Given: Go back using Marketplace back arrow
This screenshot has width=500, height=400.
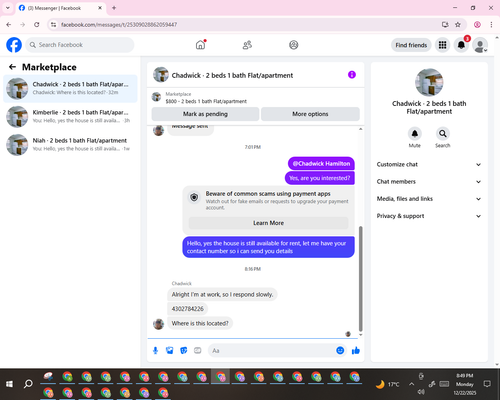Looking at the screenshot, I should point(12,67).
